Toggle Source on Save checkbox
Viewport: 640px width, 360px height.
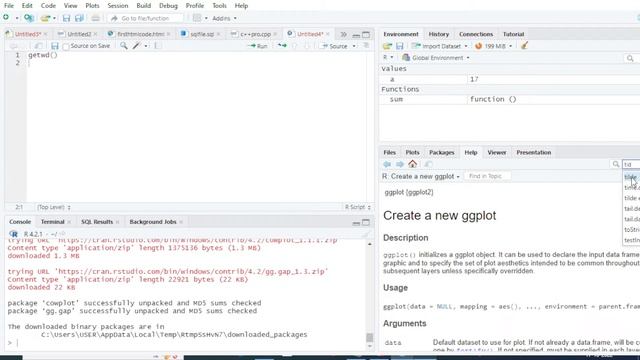pos(66,47)
